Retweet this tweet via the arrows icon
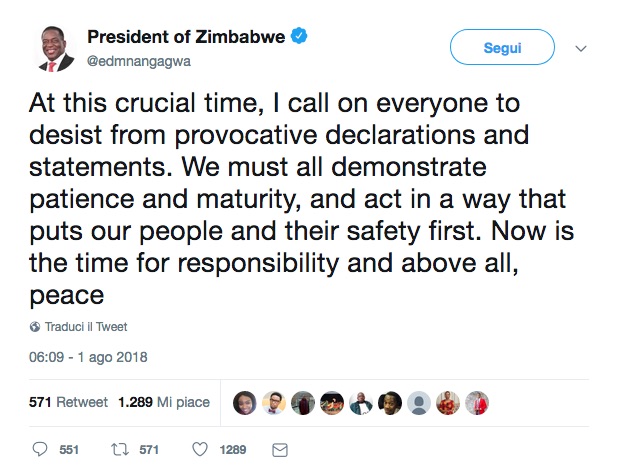This screenshot has height=471, width=623. click(119, 449)
